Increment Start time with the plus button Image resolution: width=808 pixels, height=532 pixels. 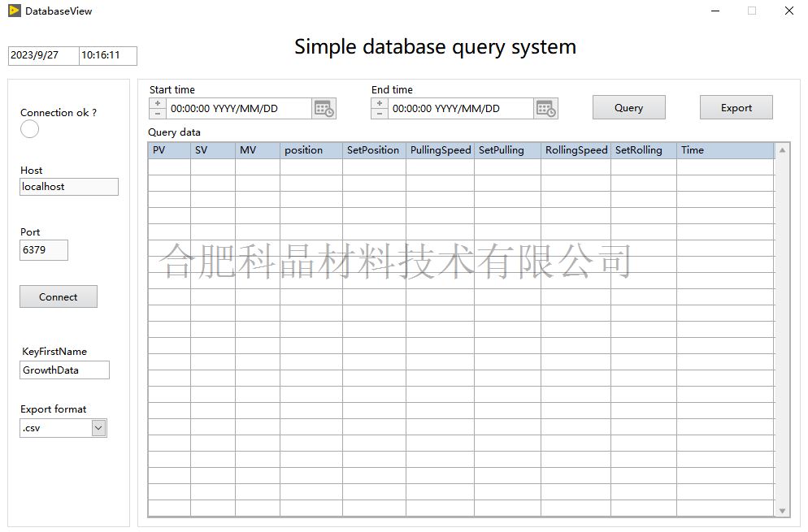(158, 104)
